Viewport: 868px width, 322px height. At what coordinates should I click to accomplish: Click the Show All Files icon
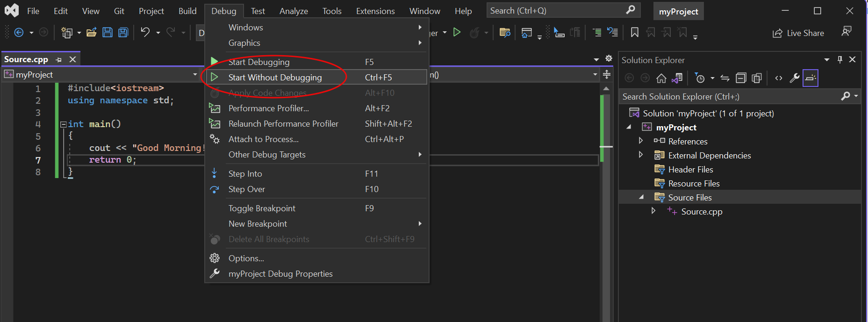coord(757,78)
